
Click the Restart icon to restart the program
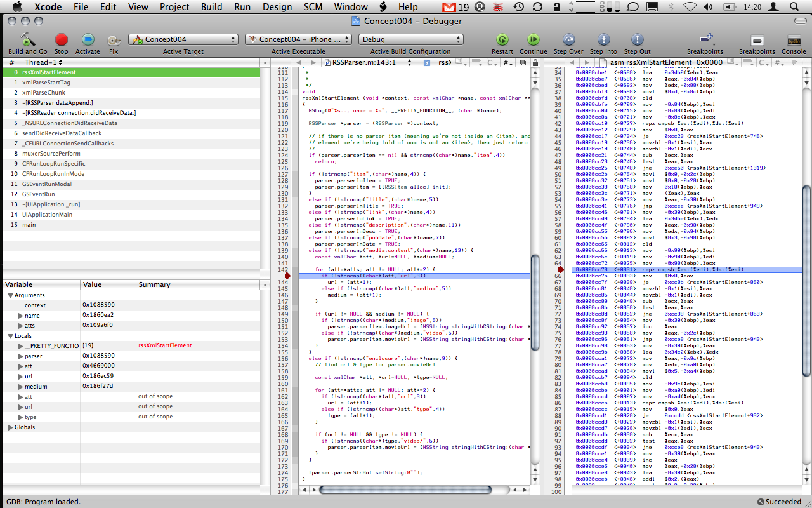502,39
